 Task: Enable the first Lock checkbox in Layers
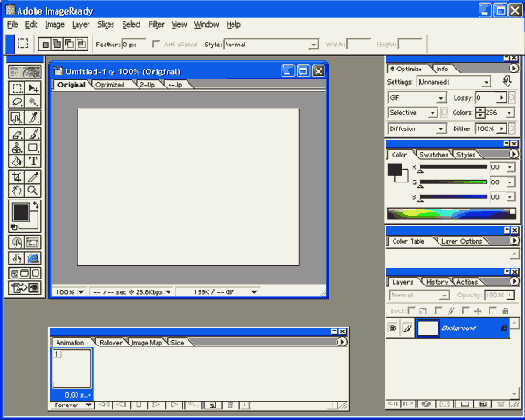coord(411,311)
